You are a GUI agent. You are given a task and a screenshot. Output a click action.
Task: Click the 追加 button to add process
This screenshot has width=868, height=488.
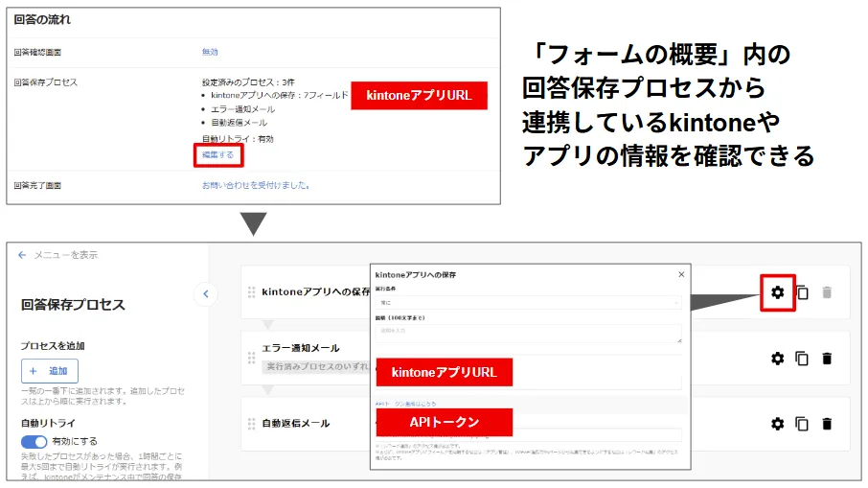tap(50, 371)
